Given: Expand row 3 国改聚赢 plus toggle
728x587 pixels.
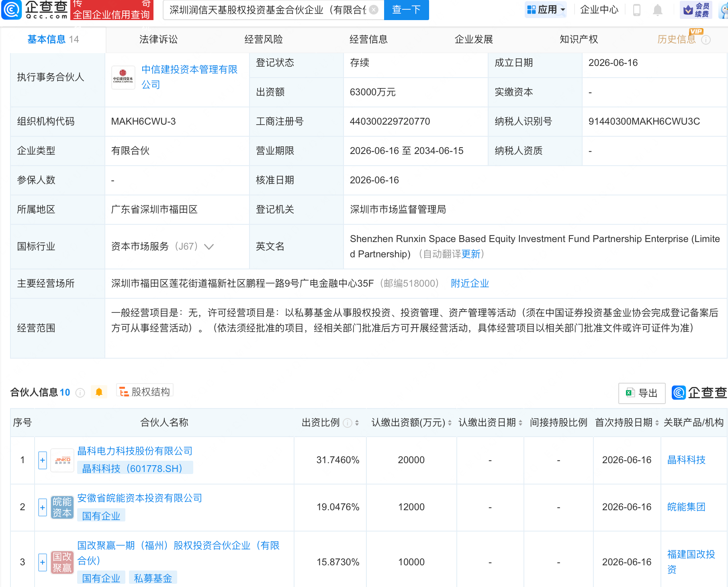Looking at the screenshot, I should 43,562.
